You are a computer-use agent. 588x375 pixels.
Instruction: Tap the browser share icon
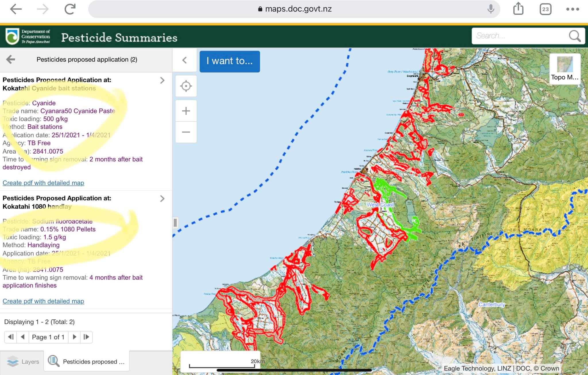click(518, 9)
